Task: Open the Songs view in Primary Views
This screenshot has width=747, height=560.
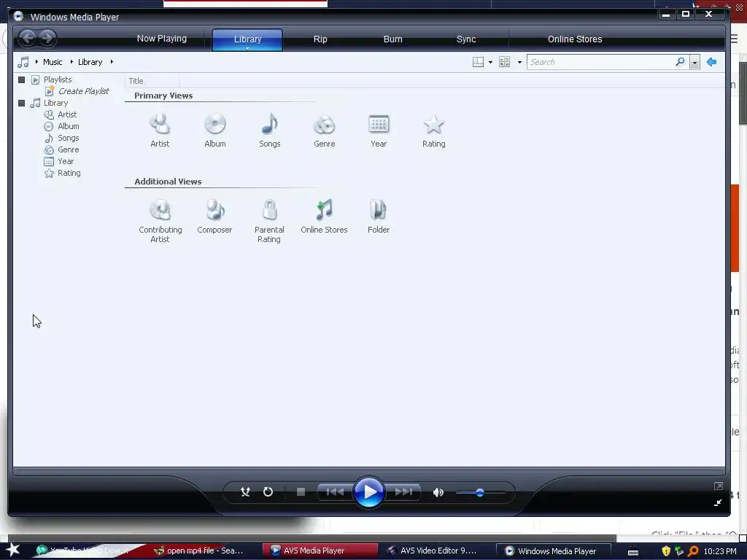Action: pyautogui.click(x=270, y=130)
